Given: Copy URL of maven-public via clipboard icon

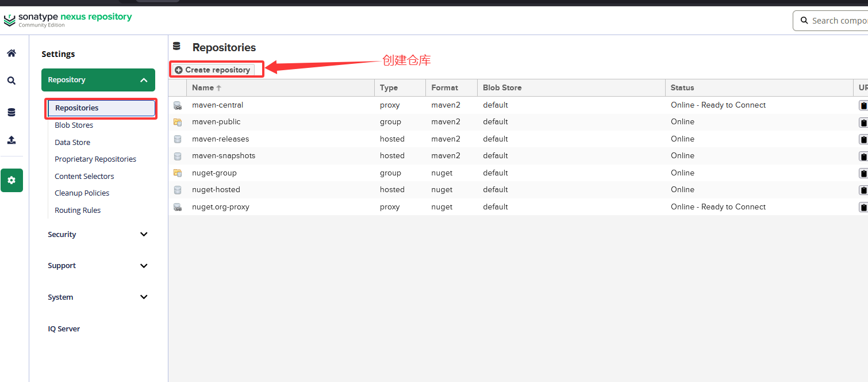Looking at the screenshot, I should (863, 122).
